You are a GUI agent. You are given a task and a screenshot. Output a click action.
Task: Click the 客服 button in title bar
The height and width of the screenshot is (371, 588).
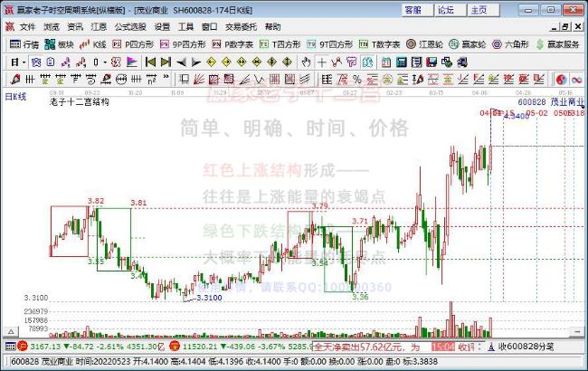pyautogui.click(x=417, y=10)
